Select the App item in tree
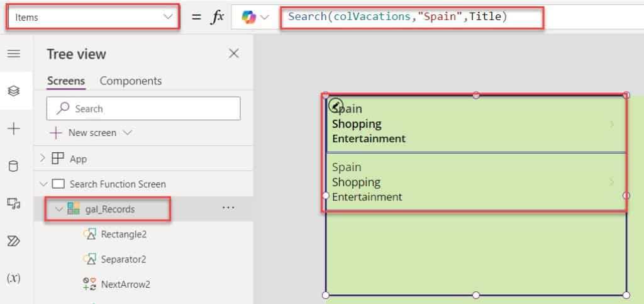 tap(78, 159)
